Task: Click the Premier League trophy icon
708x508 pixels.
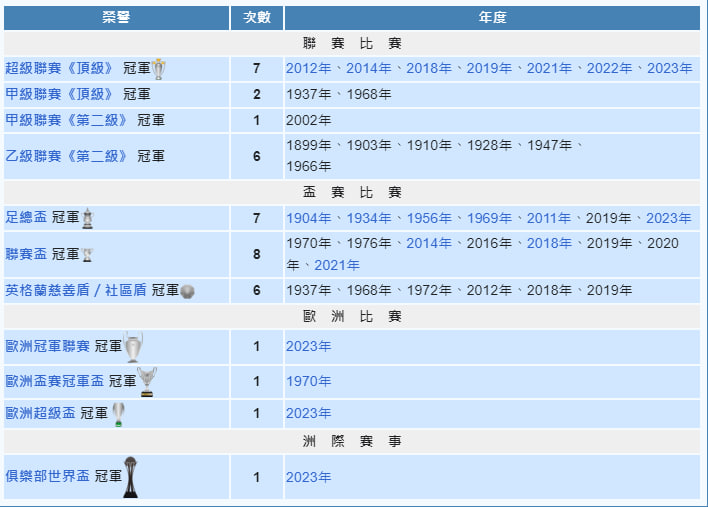Action: (x=158, y=69)
